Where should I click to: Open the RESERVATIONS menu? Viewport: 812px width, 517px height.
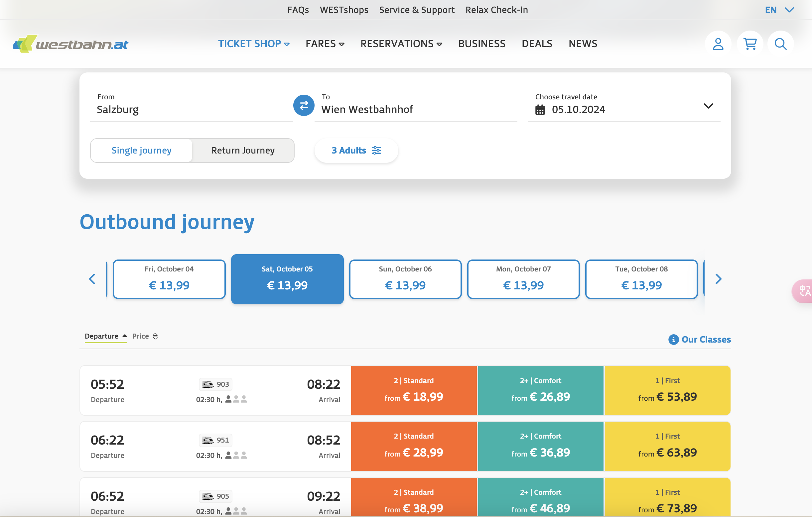click(x=401, y=44)
